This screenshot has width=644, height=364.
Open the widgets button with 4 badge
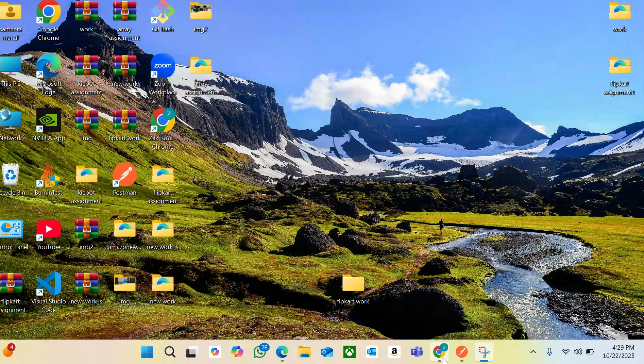click(9, 351)
